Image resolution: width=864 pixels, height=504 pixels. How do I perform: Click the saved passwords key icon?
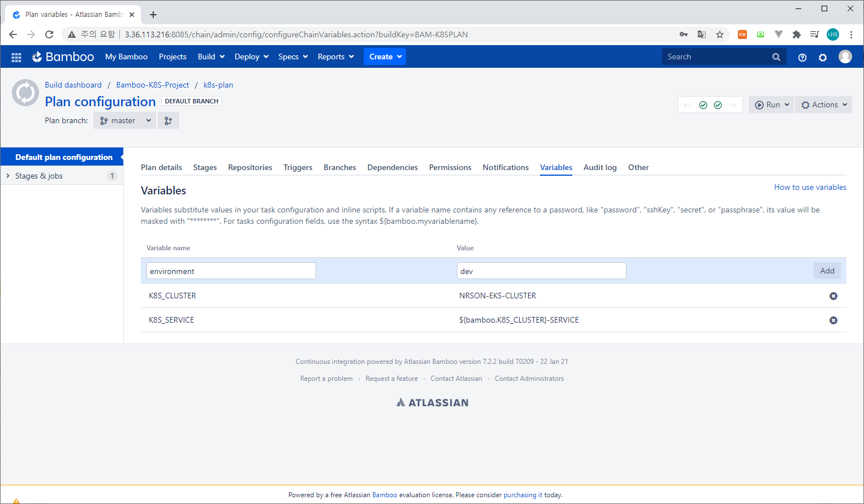683,34
